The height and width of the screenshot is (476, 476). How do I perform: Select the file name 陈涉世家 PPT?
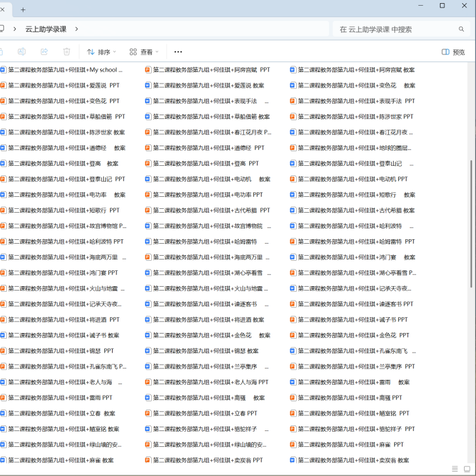point(356,116)
